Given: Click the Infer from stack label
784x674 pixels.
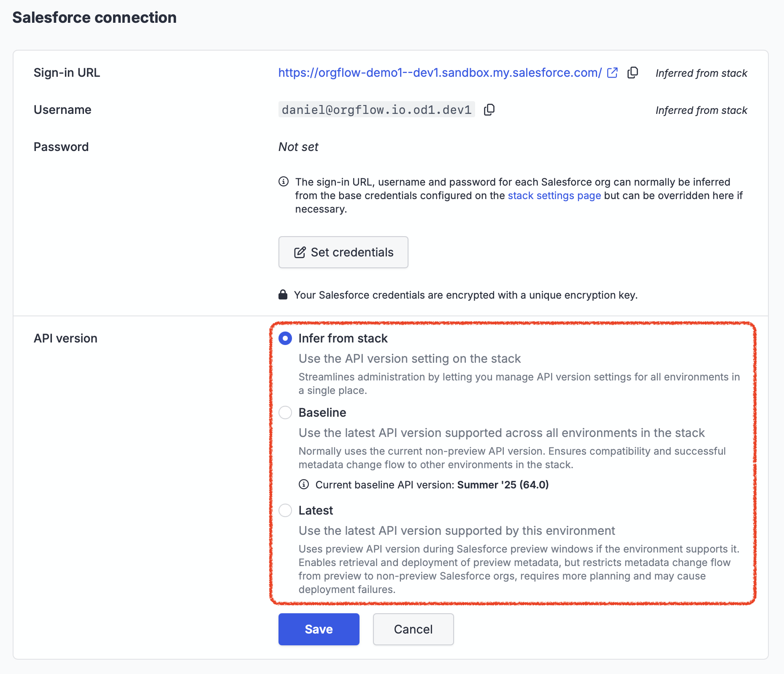Looking at the screenshot, I should coord(343,338).
